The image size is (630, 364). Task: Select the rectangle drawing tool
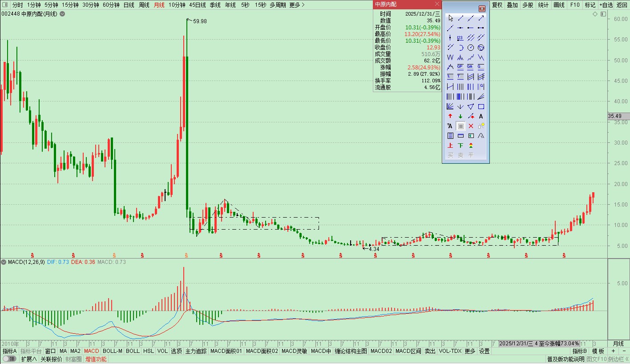(x=481, y=106)
